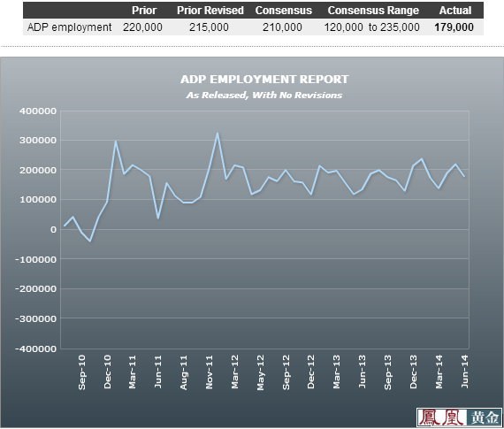Click the Jun-13 x-axis label
Image resolution: width=504 pixels, height=429 pixels.
coord(362,372)
